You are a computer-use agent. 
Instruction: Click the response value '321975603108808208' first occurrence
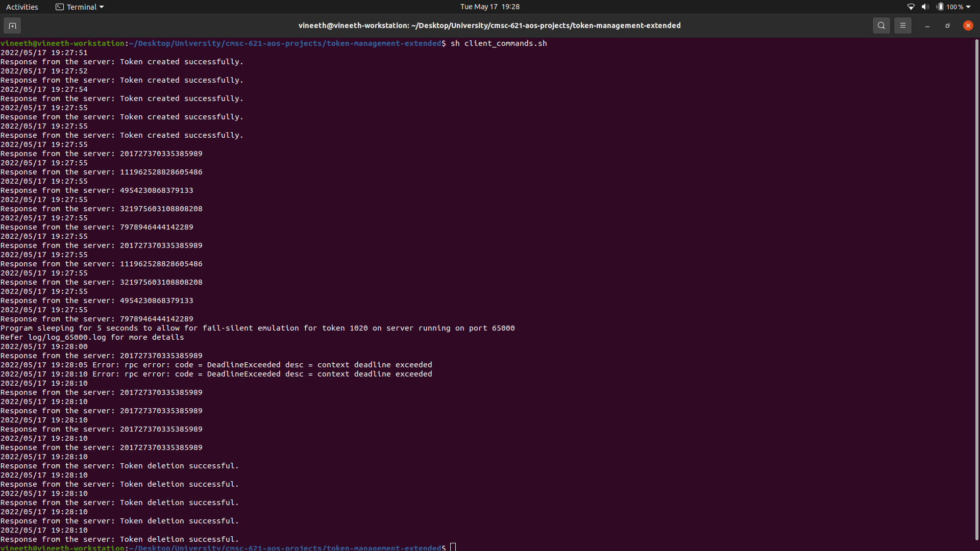(x=161, y=209)
